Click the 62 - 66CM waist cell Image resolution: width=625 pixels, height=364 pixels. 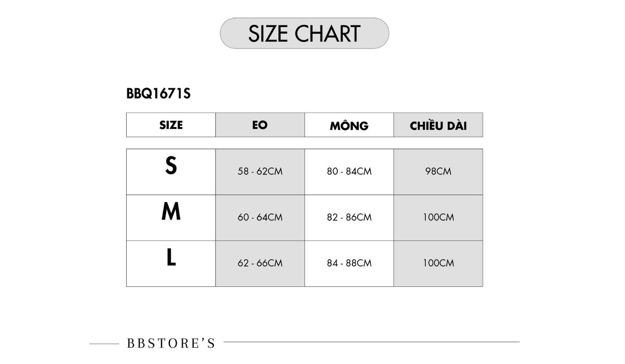click(260, 263)
